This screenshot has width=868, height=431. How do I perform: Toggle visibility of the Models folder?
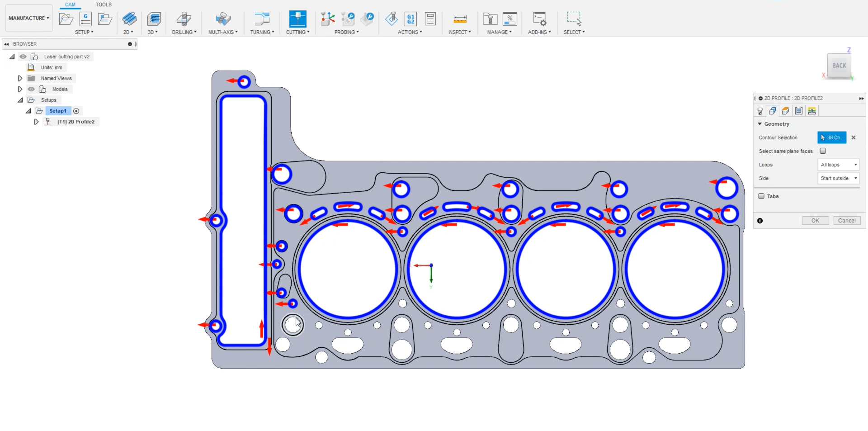click(x=31, y=89)
